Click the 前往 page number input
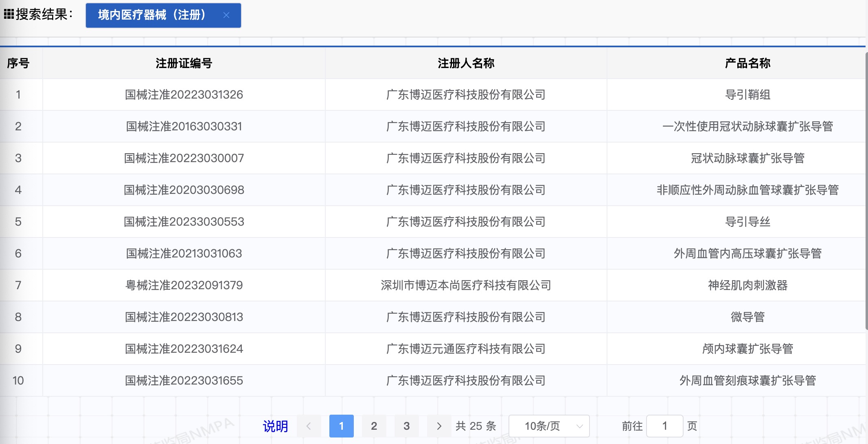The image size is (868, 444). (x=664, y=426)
